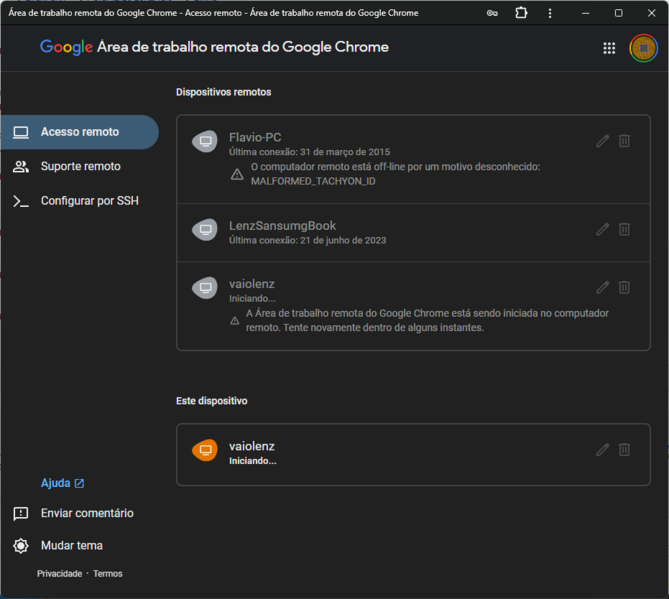669x599 pixels.
Task: Open the extensions puzzle icon
Action: (521, 13)
